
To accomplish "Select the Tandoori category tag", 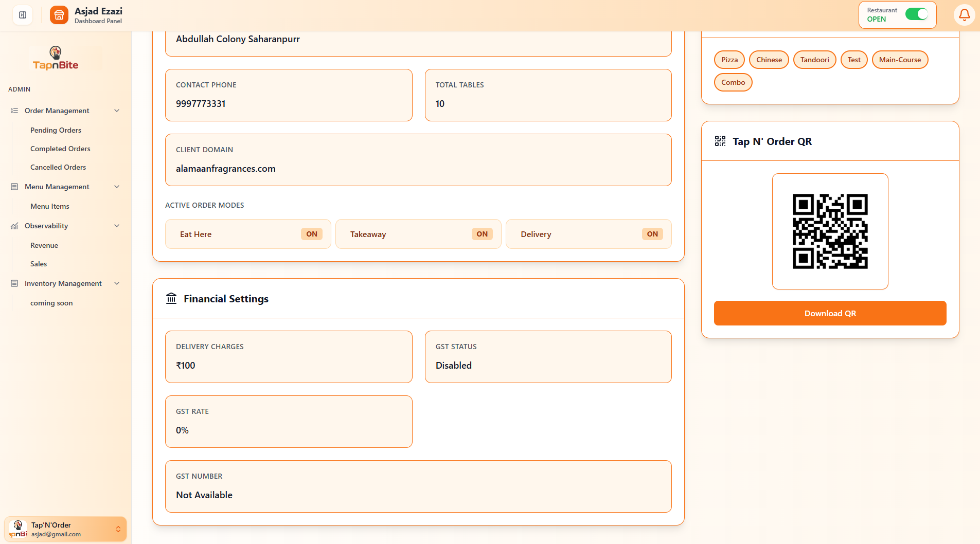I will point(814,60).
